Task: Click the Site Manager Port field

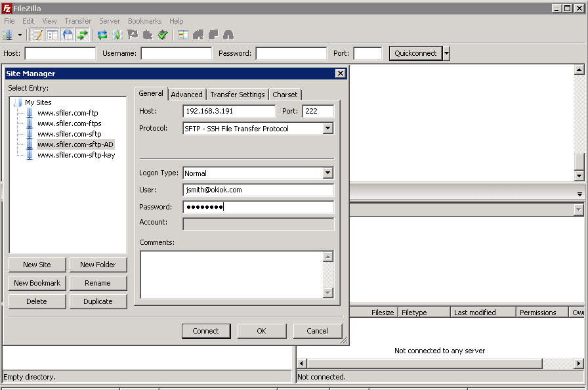Action: [318, 111]
